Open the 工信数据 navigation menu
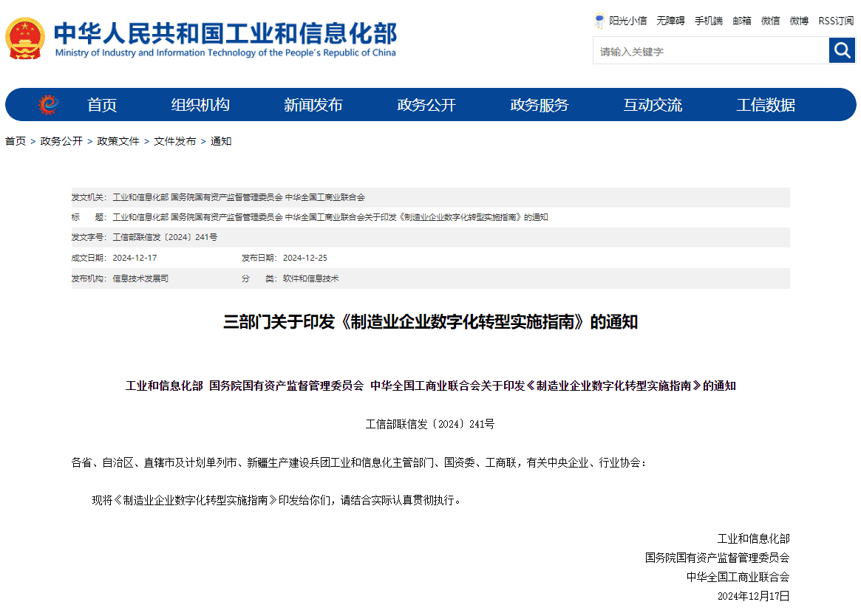 coord(766,105)
